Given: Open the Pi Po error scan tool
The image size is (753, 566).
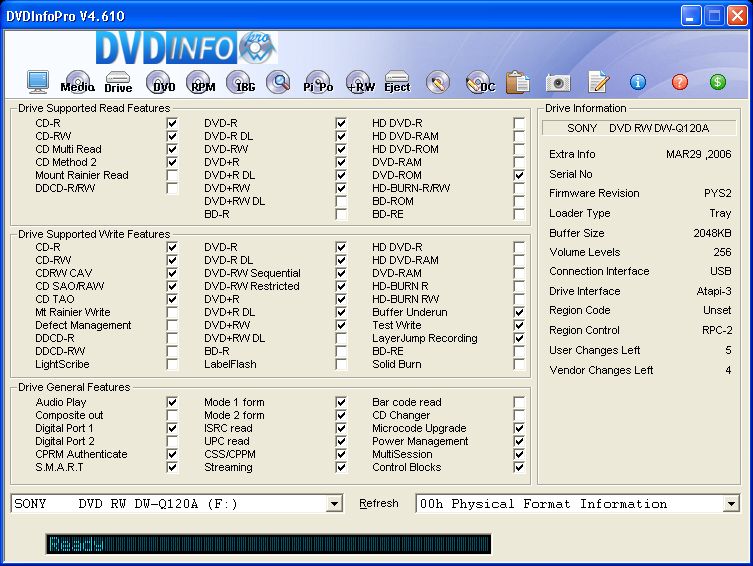Looking at the screenshot, I should click(318, 82).
